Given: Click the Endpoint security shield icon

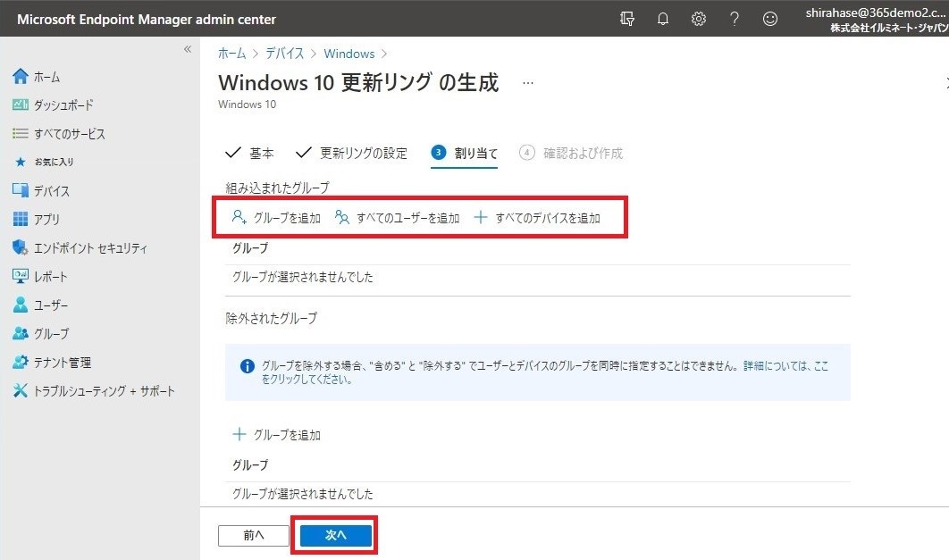Looking at the screenshot, I should pyautogui.click(x=20, y=247).
